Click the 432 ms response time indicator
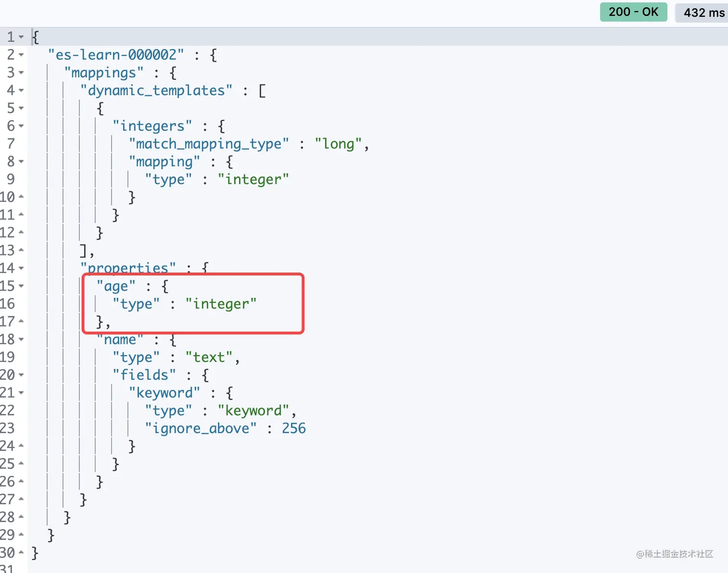Viewport: 728px width, 573px height. pyautogui.click(x=703, y=12)
